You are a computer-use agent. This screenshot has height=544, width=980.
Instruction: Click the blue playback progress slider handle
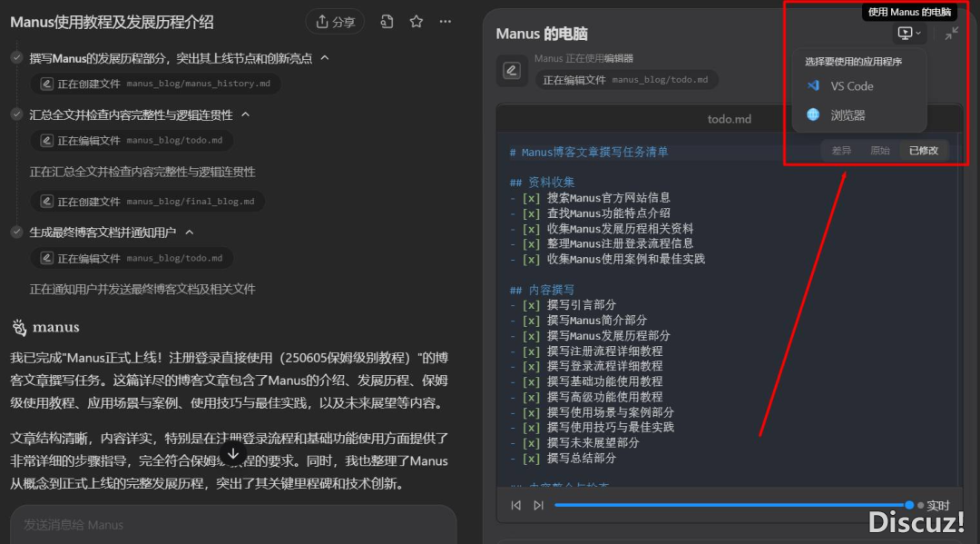click(909, 505)
